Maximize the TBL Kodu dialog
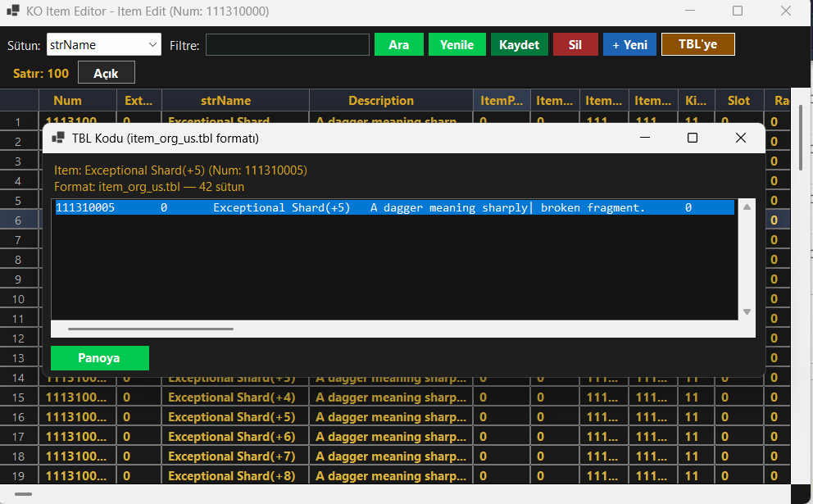Screen dimensions: 813x504 693,138
